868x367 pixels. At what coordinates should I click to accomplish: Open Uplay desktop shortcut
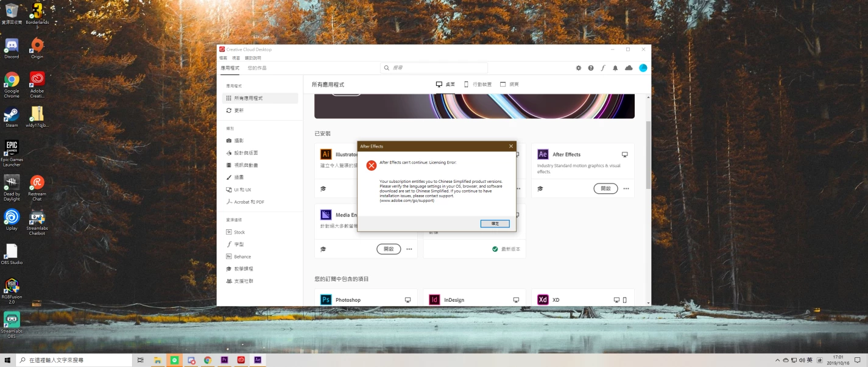click(x=12, y=220)
